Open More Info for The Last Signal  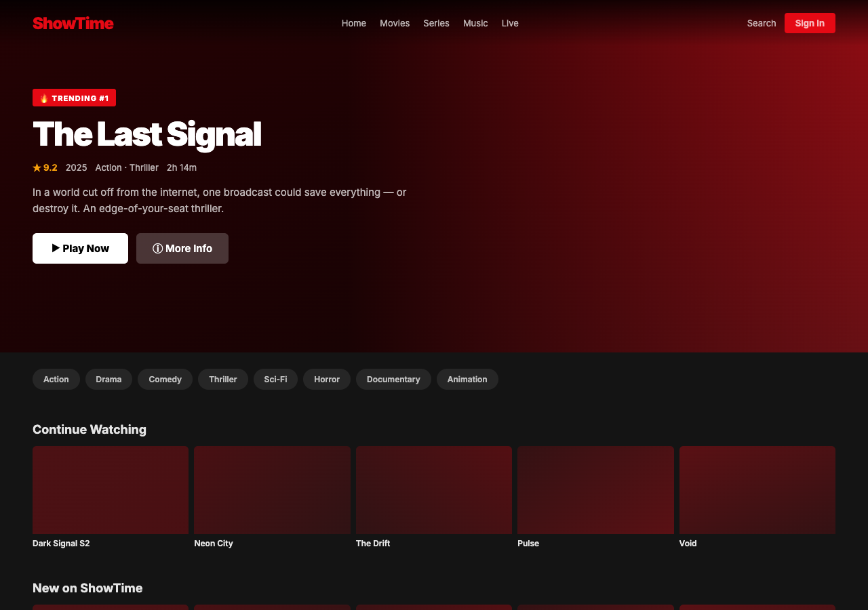[x=182, y=248]
